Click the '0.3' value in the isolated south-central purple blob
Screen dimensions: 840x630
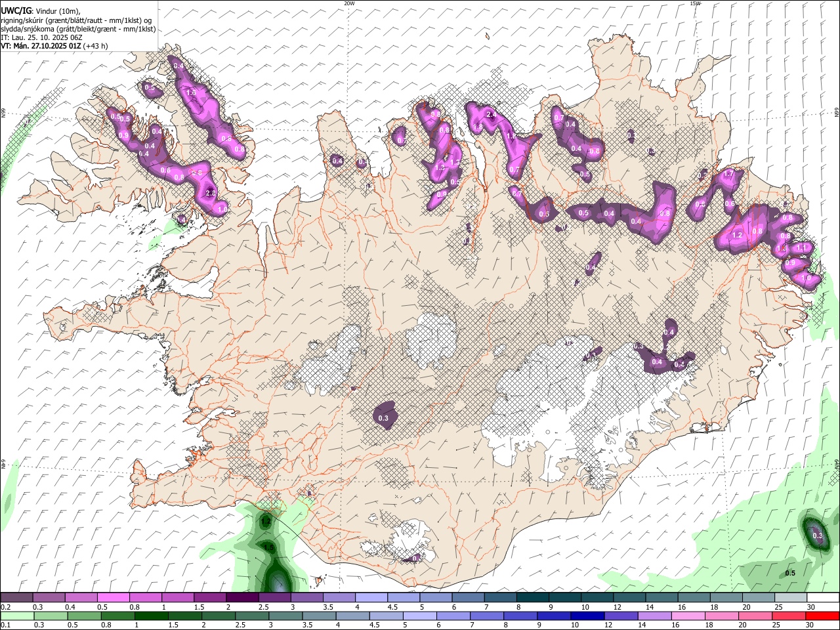[384, 418]
